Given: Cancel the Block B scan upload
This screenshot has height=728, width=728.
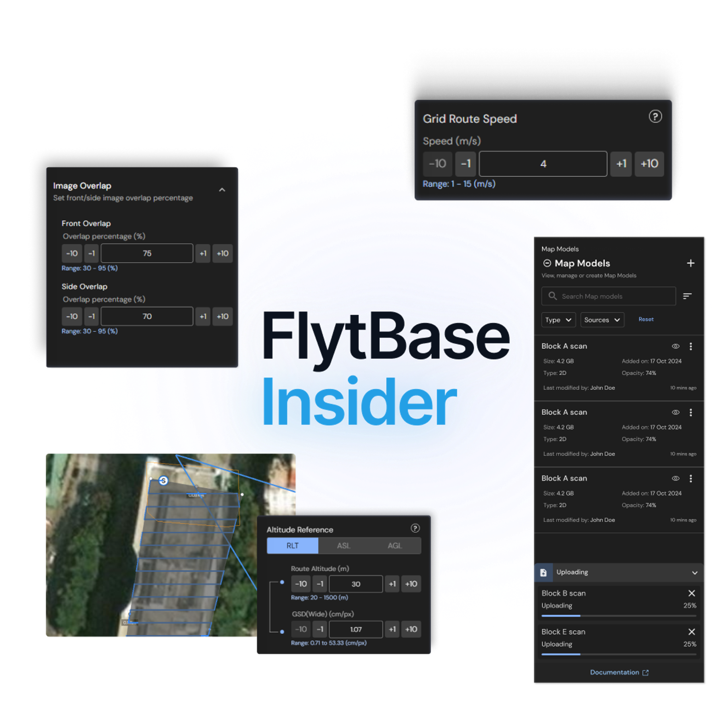Looking at the screenshot, I should coord(691,593).
